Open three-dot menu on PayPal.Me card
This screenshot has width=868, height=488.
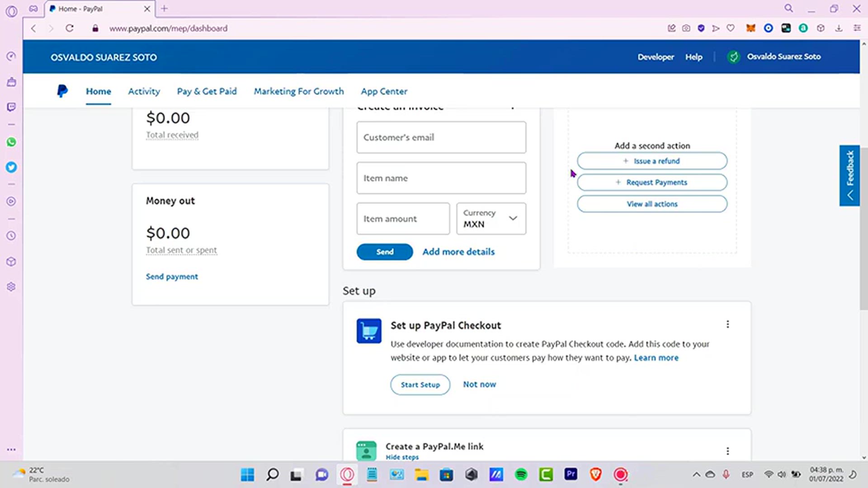pos(728,451)
